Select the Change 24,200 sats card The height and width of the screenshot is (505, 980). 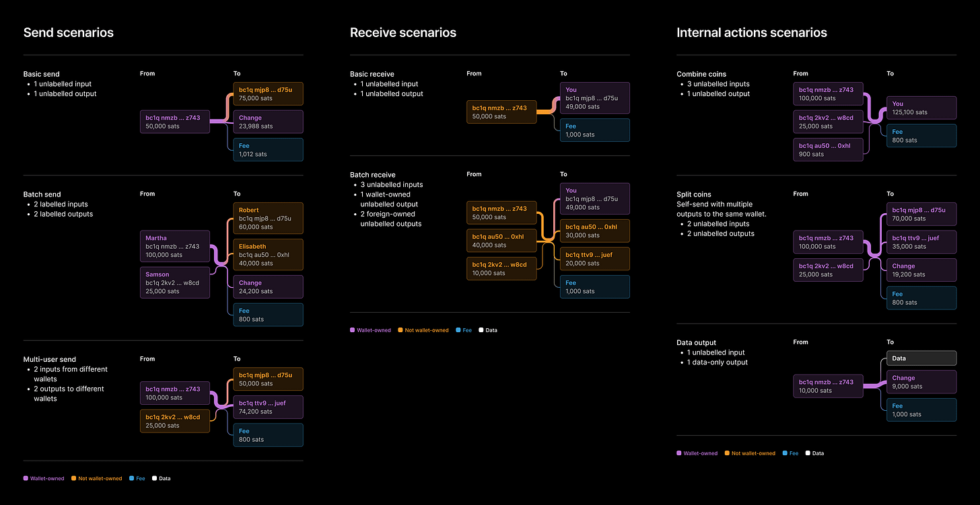click(269, 287)
